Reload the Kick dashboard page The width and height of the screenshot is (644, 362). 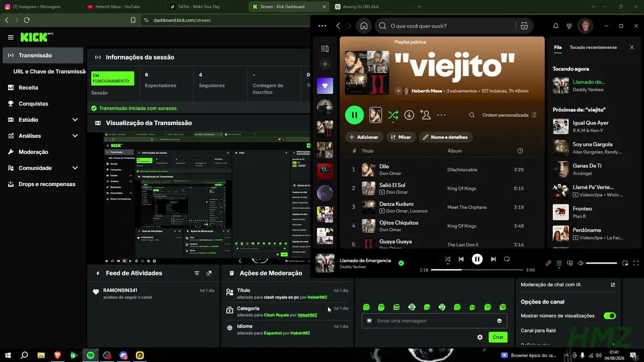coord(27,20)
